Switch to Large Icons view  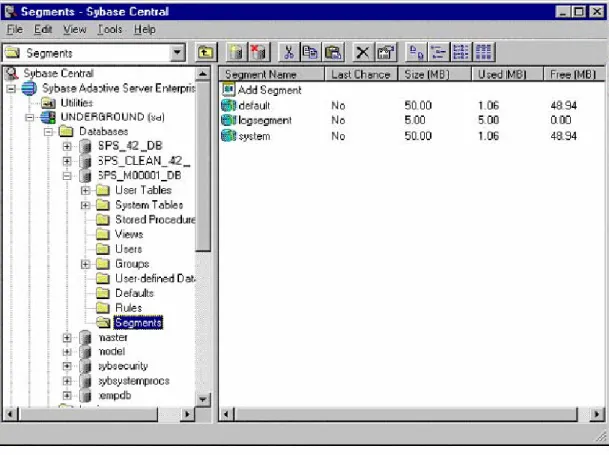[416, 52]
